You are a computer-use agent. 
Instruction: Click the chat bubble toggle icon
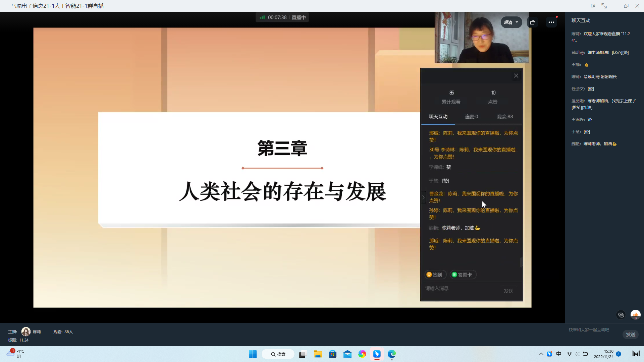[621, 315]
